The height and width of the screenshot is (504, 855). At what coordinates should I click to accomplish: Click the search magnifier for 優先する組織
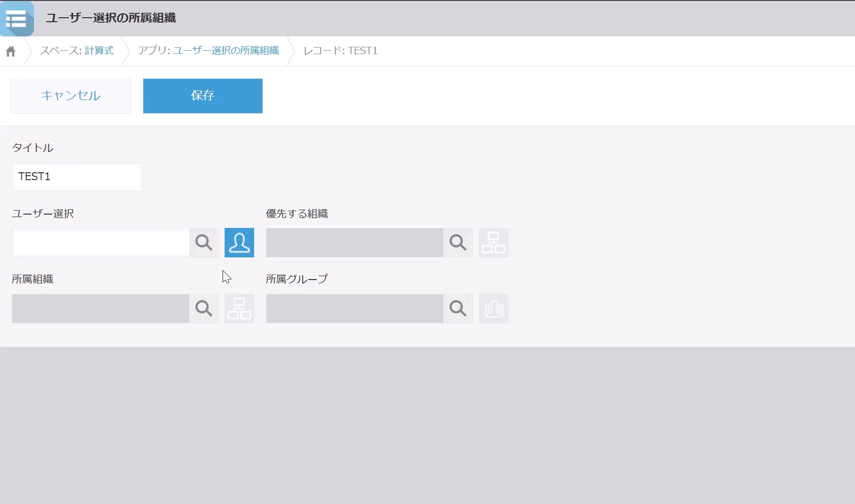458,243
